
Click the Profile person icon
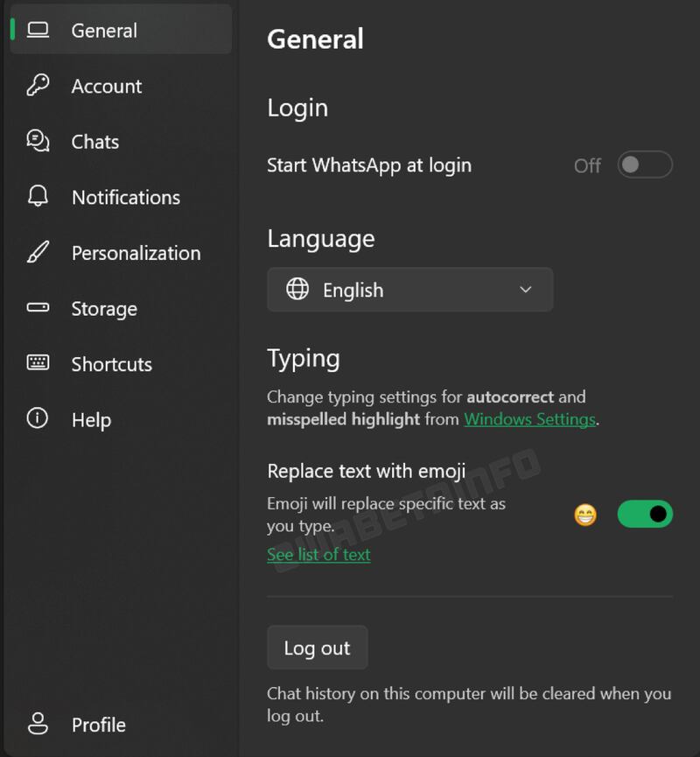(38, 725)
